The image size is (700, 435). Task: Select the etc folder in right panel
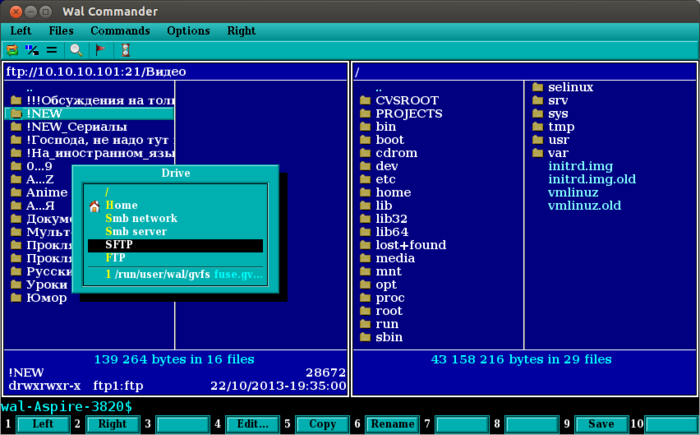tap(438, 180)
